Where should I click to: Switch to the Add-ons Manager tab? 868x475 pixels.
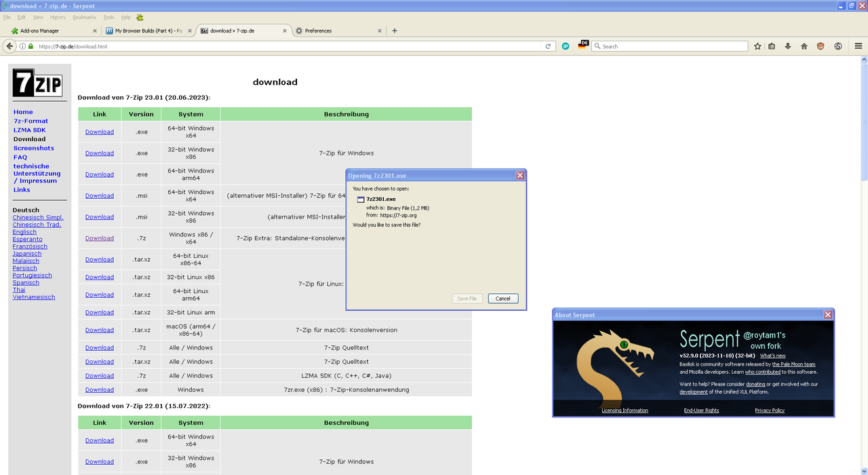point(53,31)
